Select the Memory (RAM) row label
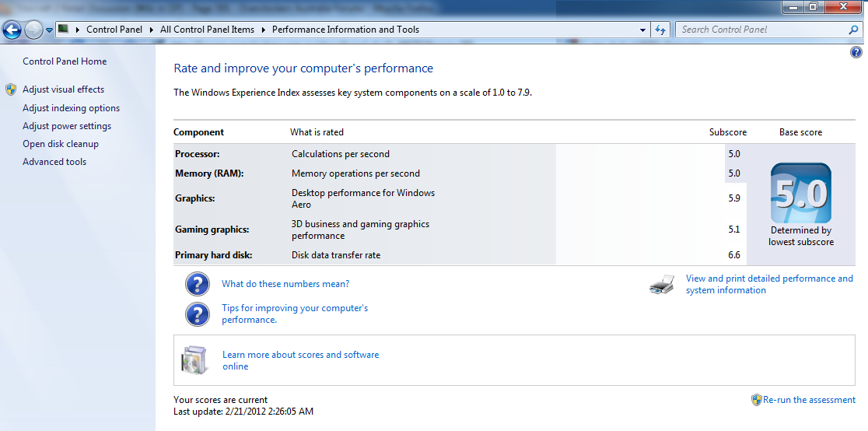Image resolution: width=868 pixels, height=431 pixels. pos(209,173)
